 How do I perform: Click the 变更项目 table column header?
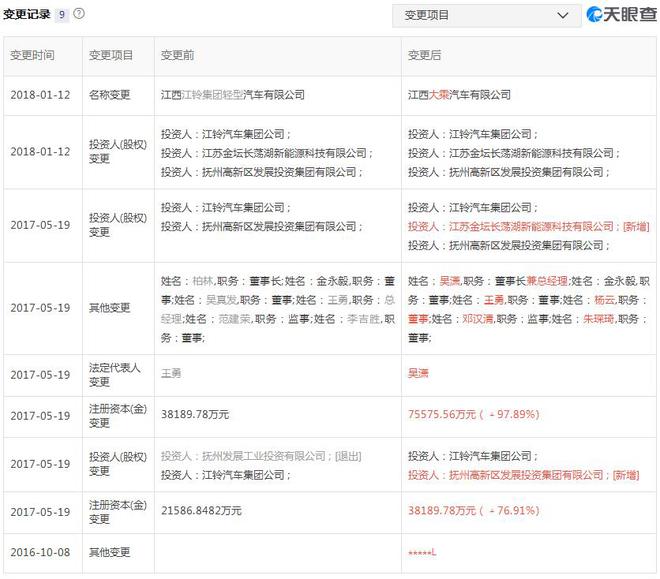pyautogui.click(x=111, y=55)
